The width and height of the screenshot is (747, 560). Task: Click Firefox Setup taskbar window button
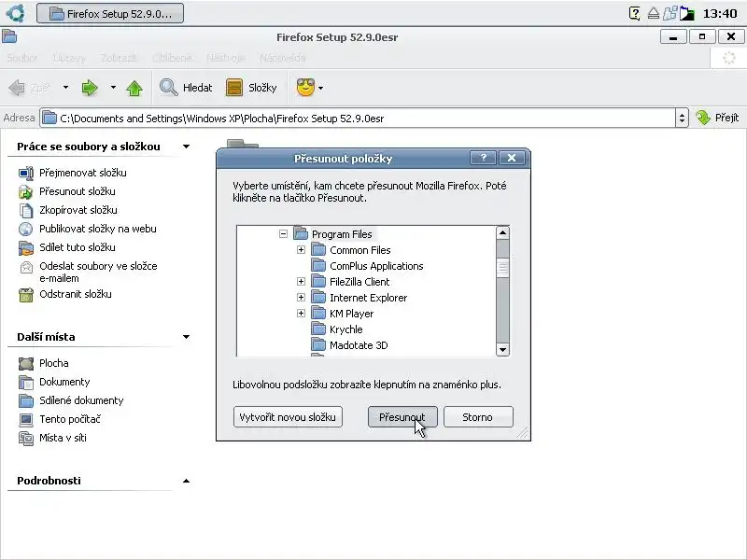point(110,13)
